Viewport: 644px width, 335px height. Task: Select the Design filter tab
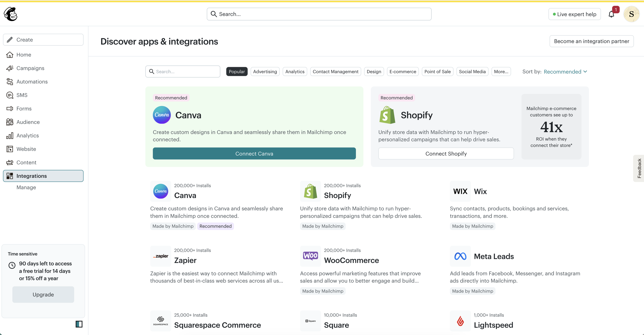(374, 72)
